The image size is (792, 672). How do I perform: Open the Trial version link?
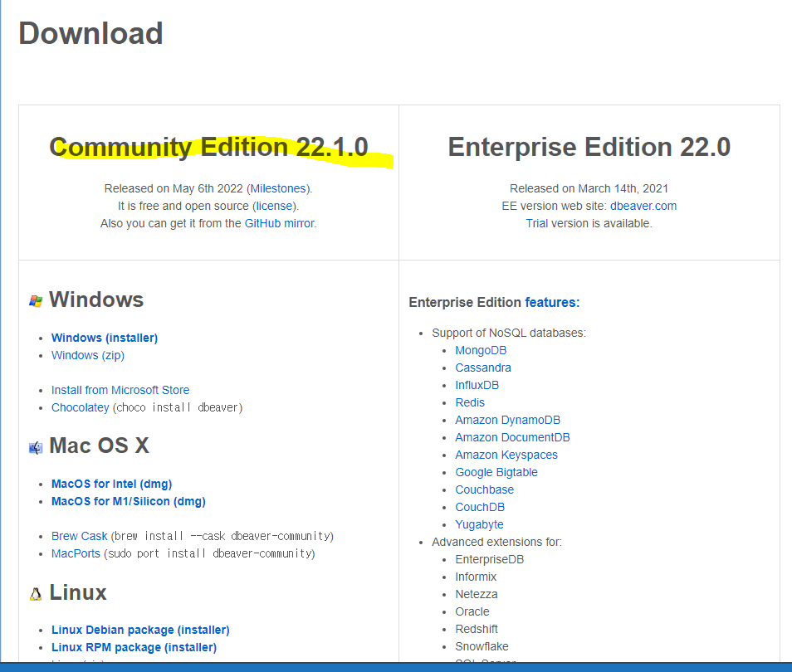click(x=536, y=223)
